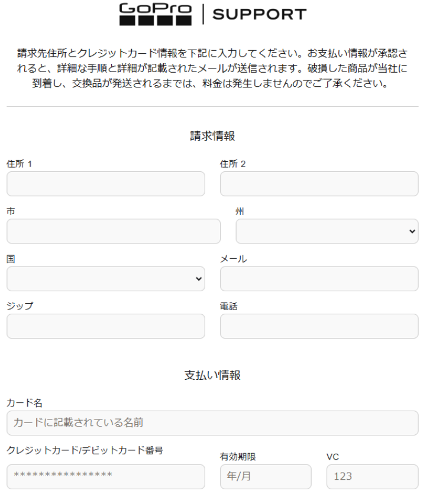Click the ジップ zip code field
The width and height of the screenshot is (433, 504).
(x=106, y=326)
